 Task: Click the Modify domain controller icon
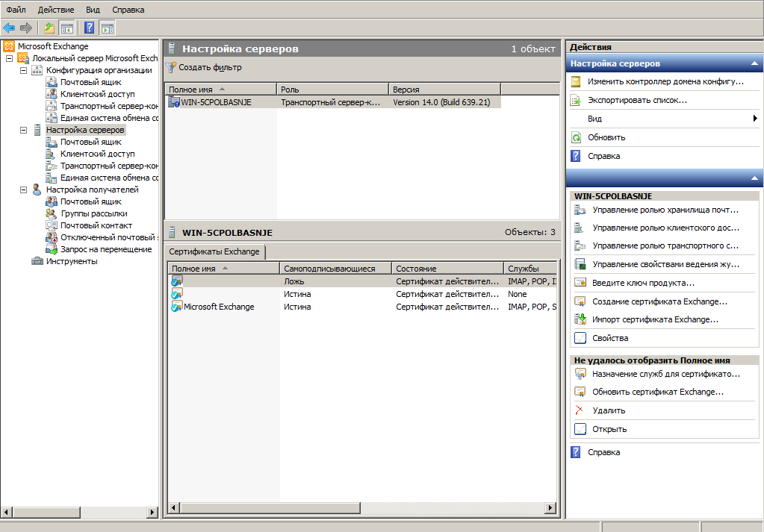(x=576, y=81)
